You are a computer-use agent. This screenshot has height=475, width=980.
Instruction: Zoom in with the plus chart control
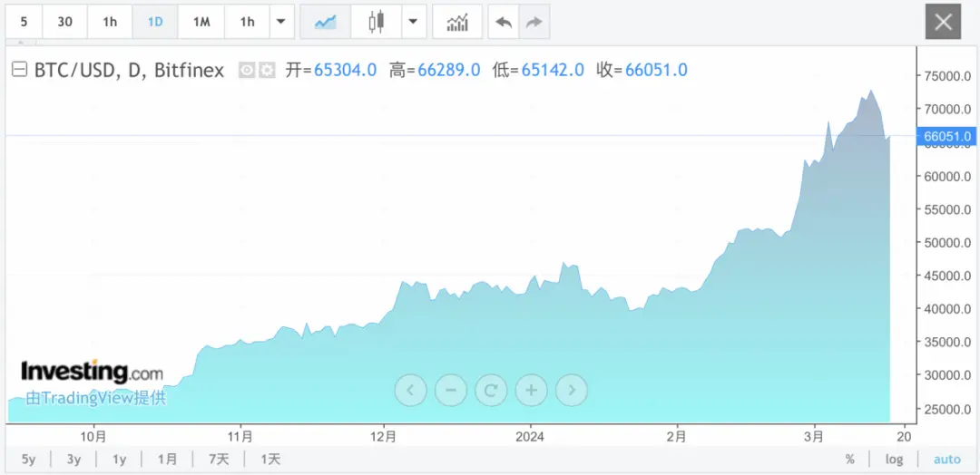coord(531,391)
